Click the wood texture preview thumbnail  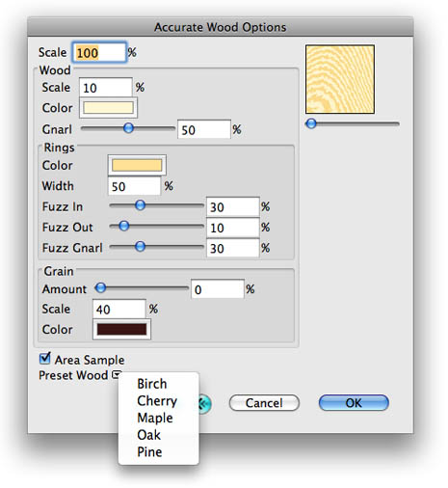(x=340, y=79)
